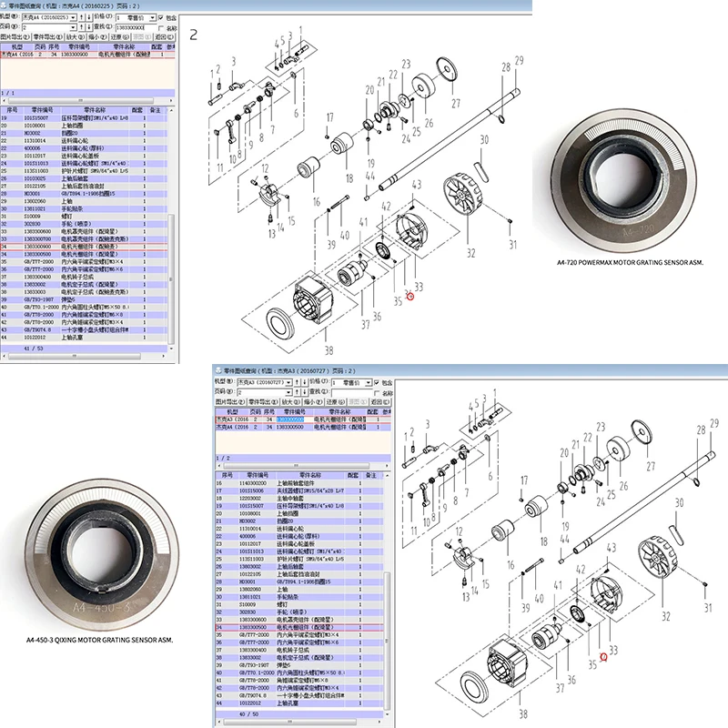
Task: Open 机型 dropdown showing 杰克A3 (20160727)
Action: point(288,382)
